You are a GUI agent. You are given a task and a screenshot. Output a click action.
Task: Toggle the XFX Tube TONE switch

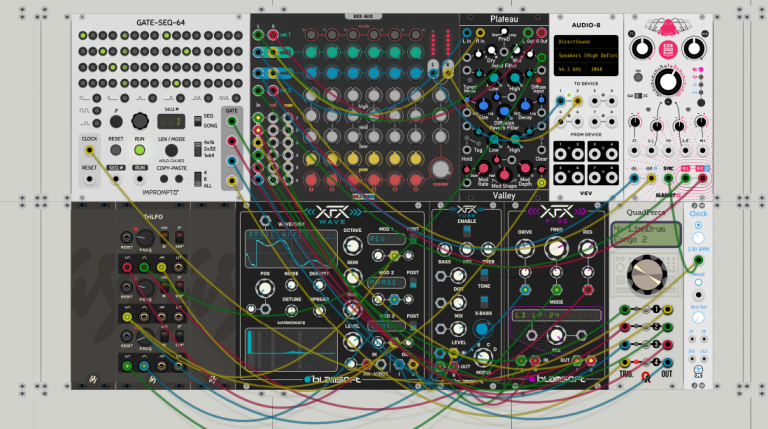coord(484,274)
